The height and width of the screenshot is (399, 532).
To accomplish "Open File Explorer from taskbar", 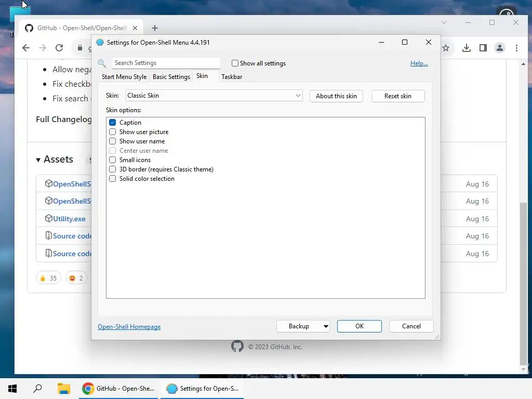I will pos(63,389).
